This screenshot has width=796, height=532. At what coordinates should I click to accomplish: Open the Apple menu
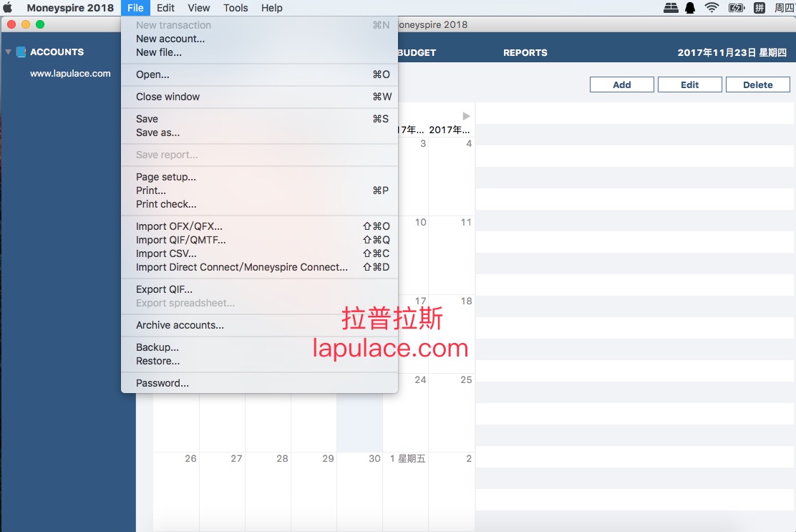[x=8, y=8]
